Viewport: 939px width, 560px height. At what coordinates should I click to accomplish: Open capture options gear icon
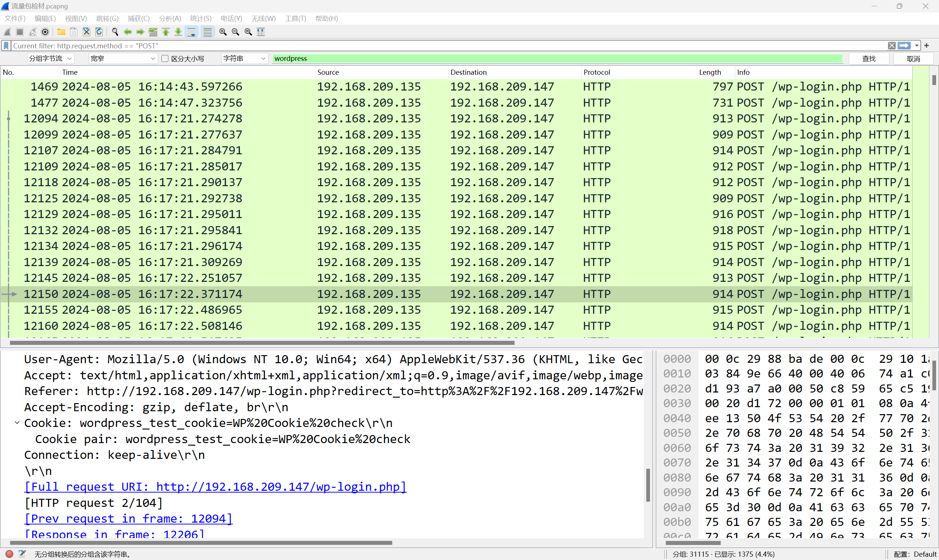tap(45, 32)
